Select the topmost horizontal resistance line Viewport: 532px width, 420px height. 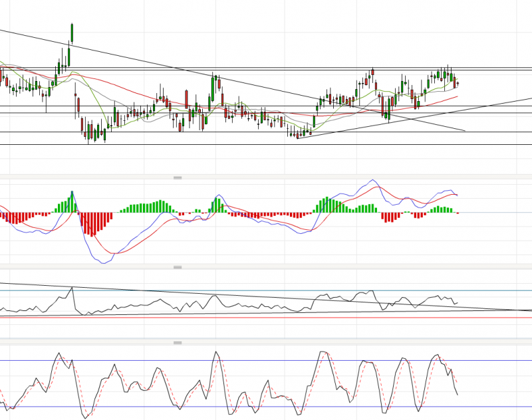click(x=266, y=67)
